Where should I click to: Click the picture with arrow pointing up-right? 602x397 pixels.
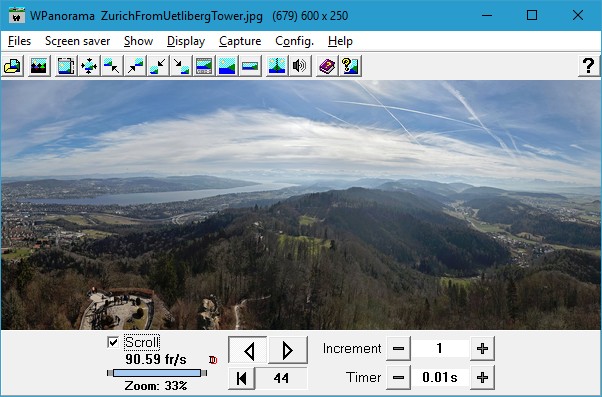pyautogui.click(x=135, y=66)
